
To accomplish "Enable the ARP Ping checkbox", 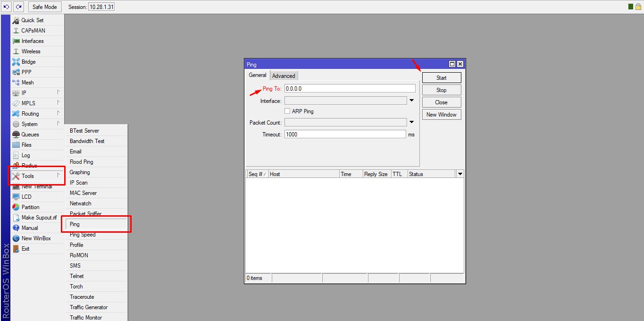I will click(x=287, y=111).
